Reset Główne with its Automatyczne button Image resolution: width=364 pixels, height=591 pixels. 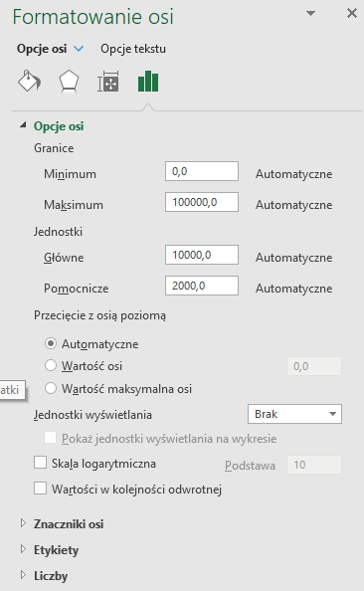coord(294,258)
